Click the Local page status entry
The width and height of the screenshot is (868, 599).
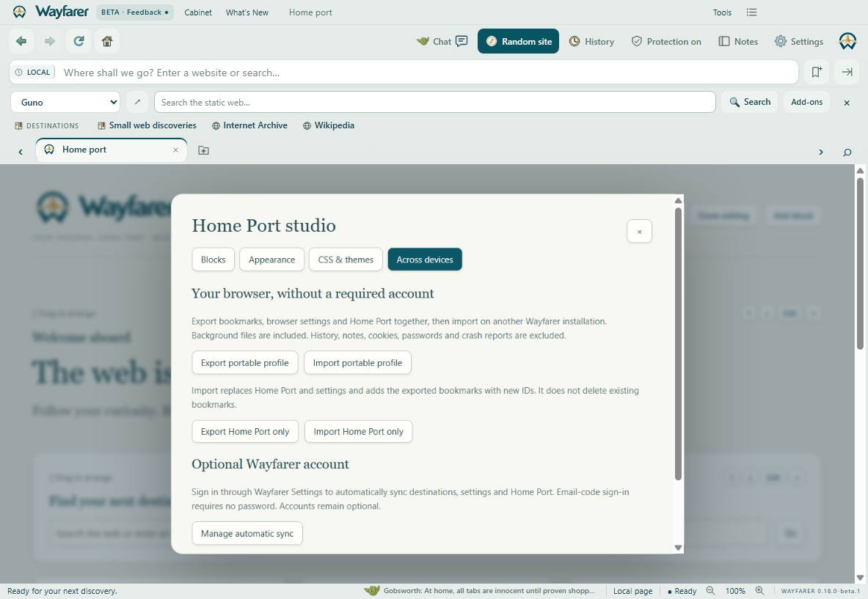632,591
